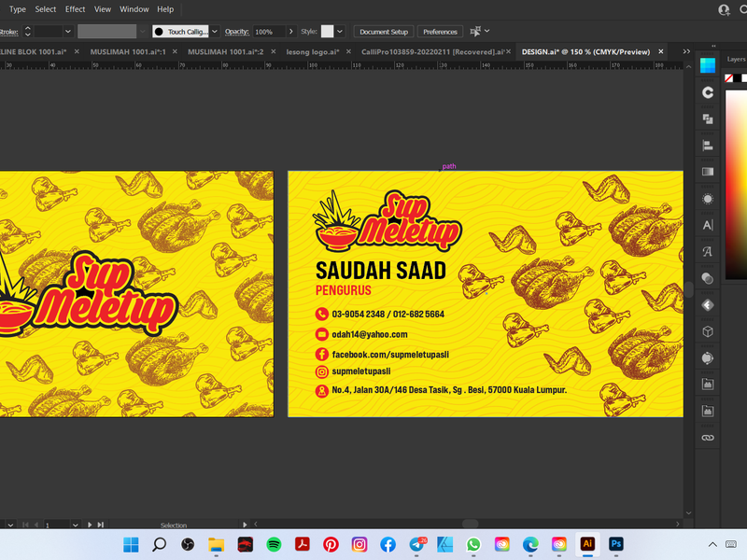Open the Character panel icon
The width and height of the screenshot is (747, 560).
708,225
